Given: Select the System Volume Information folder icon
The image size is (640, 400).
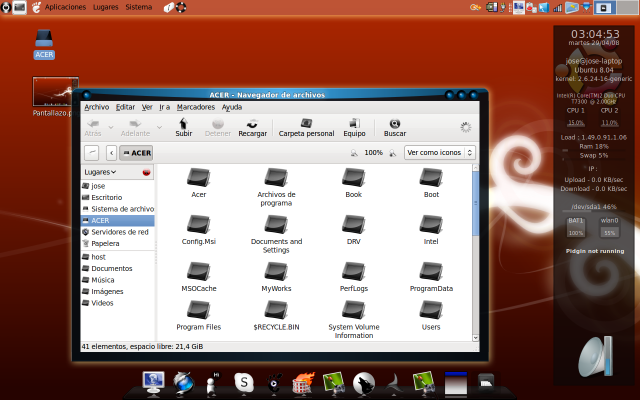Looking at the screenshot, I should (353, 310).
